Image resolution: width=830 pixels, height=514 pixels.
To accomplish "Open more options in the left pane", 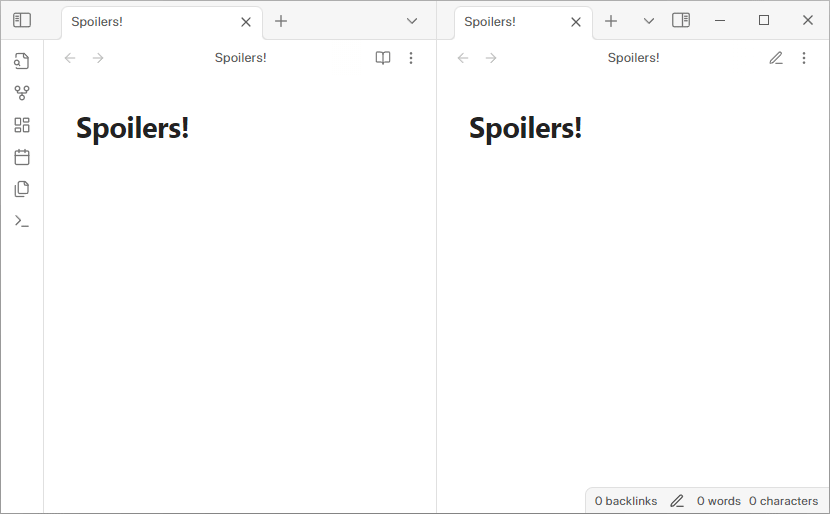I will [x=411, y=58].
